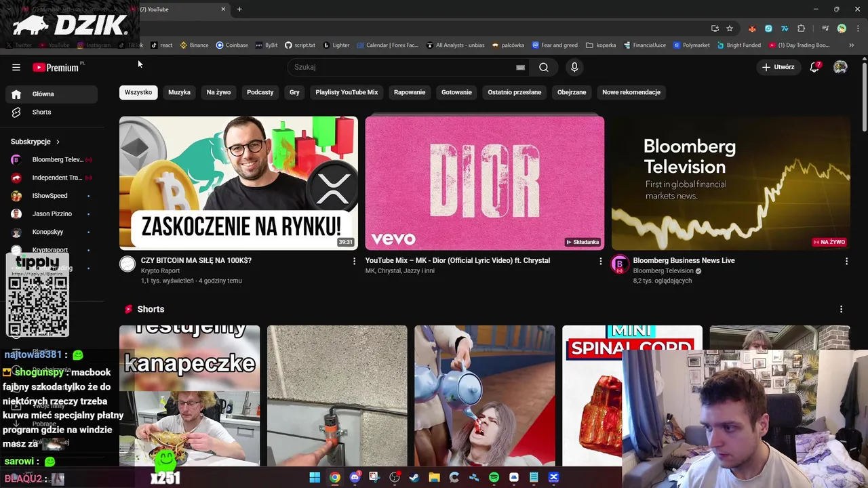This screenshot has width=868, height=488.
Task: Select the Na żywo filter chip
Action: [218, 92]
